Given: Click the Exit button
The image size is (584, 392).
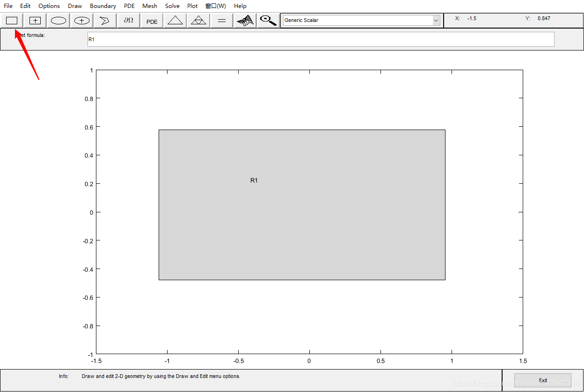Looking at the screenshot, I should [543, 380].
